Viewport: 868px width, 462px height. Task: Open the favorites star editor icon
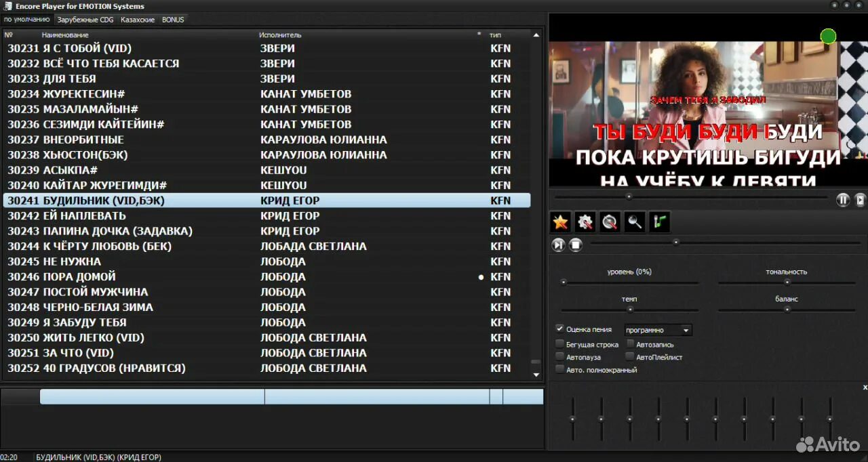(x=560, y=222)
